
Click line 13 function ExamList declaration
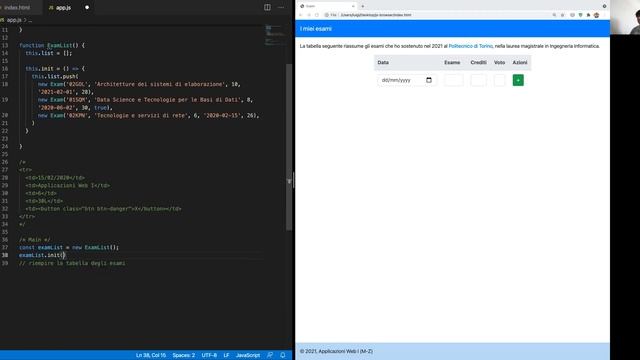(x=52, y=45)
